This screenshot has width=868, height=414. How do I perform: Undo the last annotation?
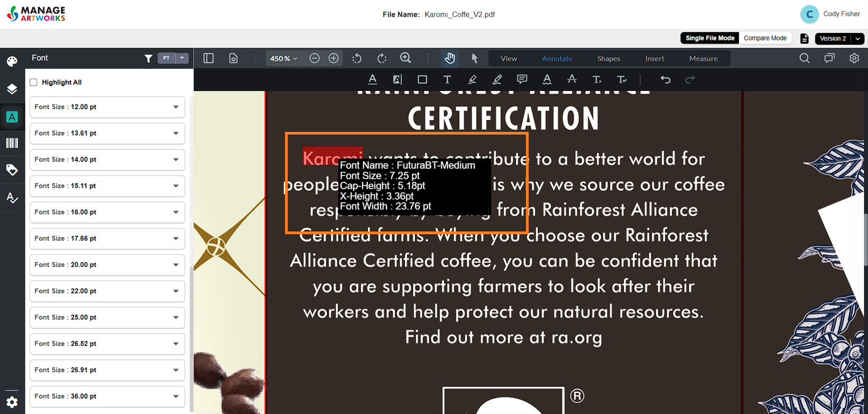pos(665,80)
